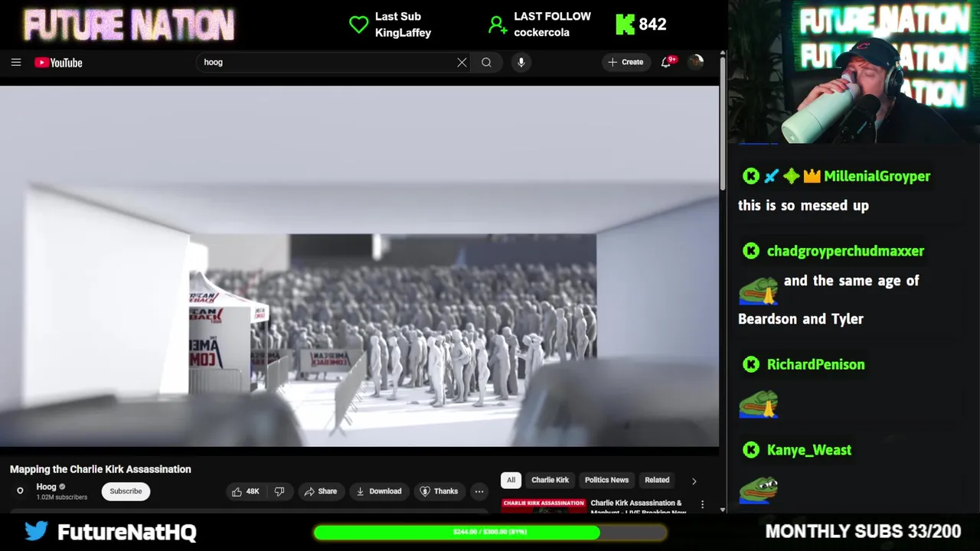Share the video

(320, 491)
